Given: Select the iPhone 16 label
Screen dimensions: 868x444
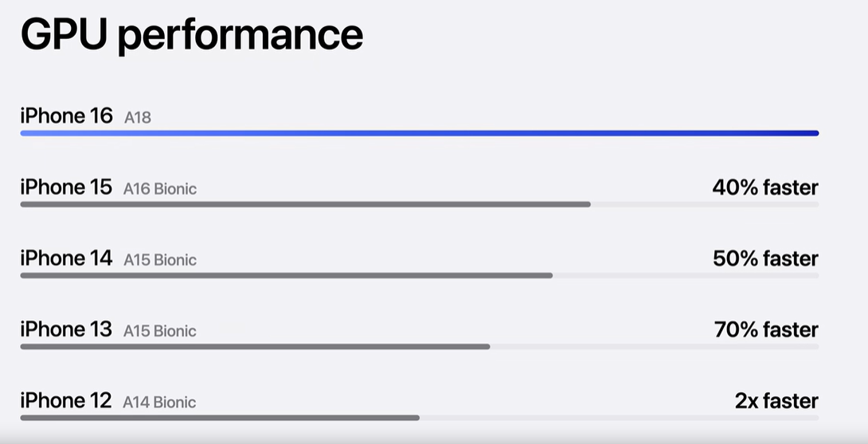Looking at the screenshot, I should (x=67, y=116).
